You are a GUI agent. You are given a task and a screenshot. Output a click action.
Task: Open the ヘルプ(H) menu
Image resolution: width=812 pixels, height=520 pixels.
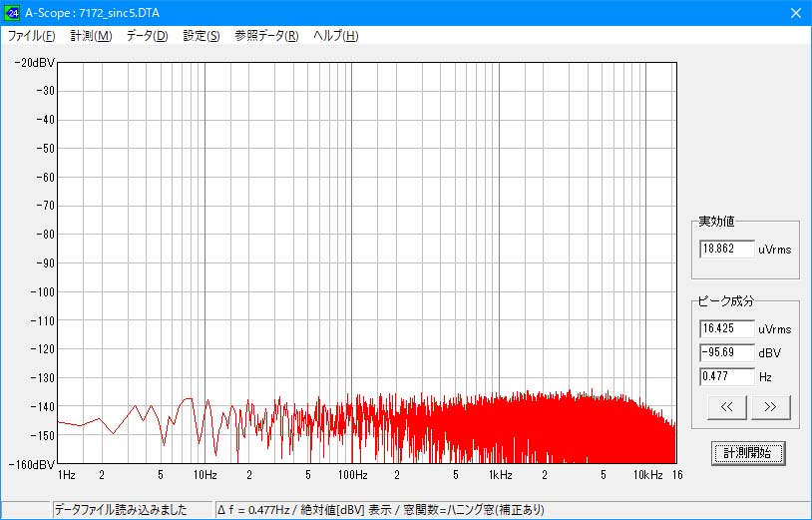[335, 36]
